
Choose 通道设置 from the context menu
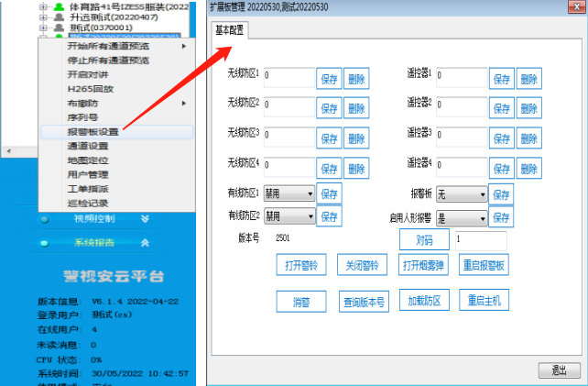pos(87,146)
